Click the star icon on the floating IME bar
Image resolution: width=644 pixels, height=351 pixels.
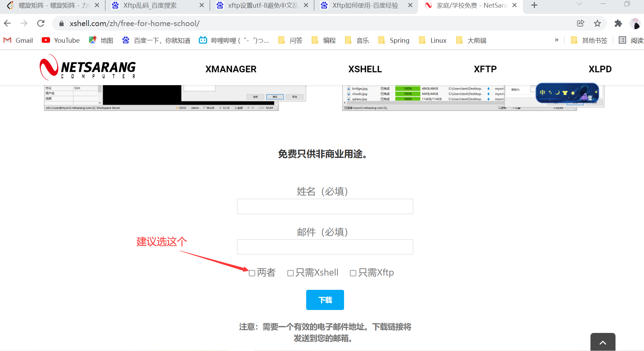pyautogui.click(x=573, y=93)
